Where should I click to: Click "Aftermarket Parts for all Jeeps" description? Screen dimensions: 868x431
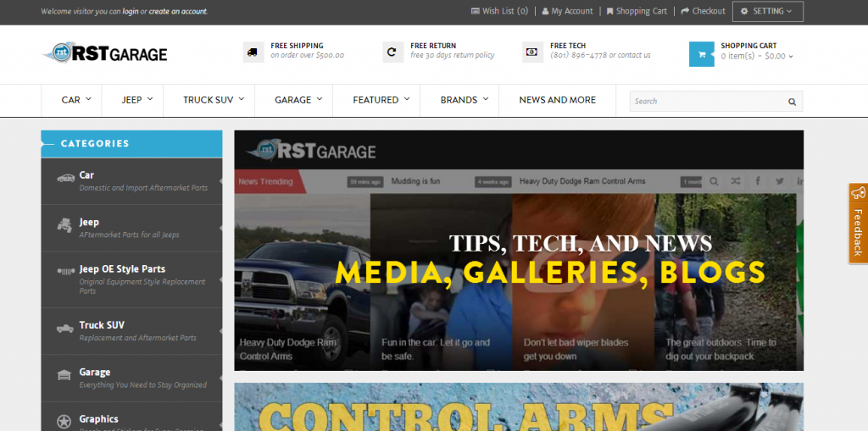[129, 235]
